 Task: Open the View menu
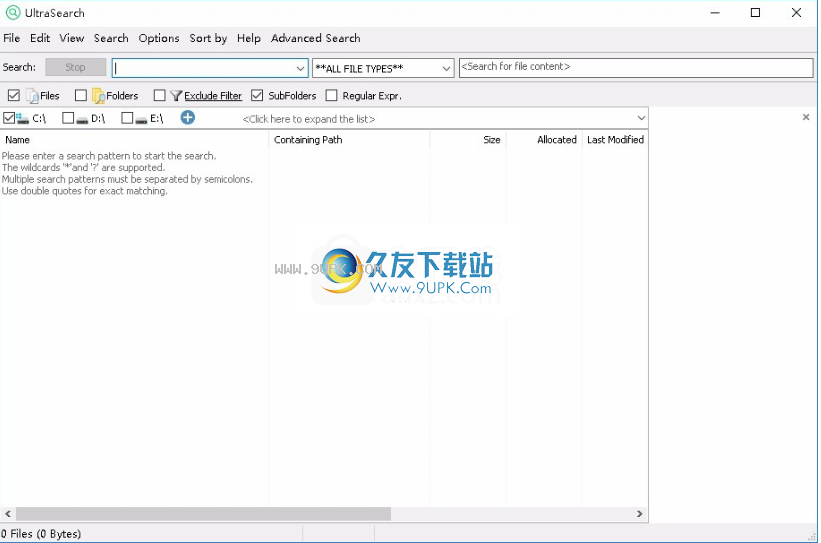(72, 38)
